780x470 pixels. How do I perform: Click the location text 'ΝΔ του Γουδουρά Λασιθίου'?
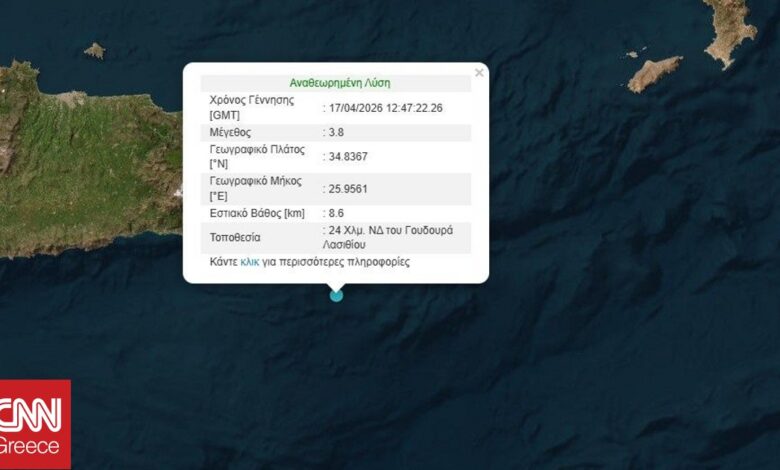tap(388, 237)
